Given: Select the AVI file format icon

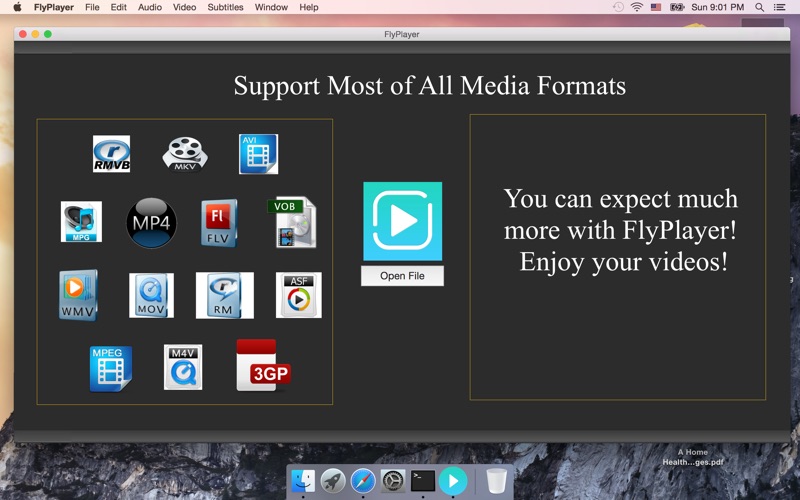Looking at the screenshot, I should click(x=259, y=154).
